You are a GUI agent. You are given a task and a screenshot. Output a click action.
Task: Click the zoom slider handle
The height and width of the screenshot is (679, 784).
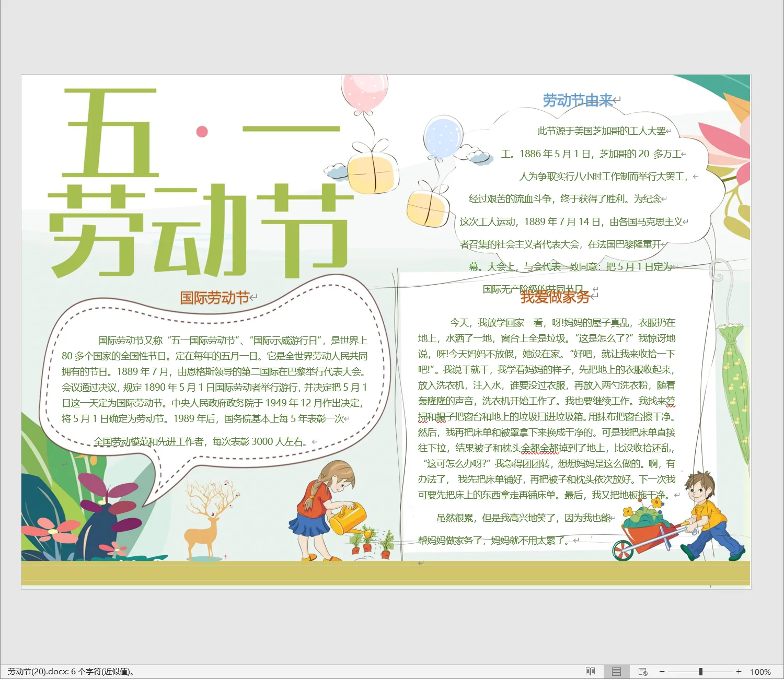[x=700, y=672]
